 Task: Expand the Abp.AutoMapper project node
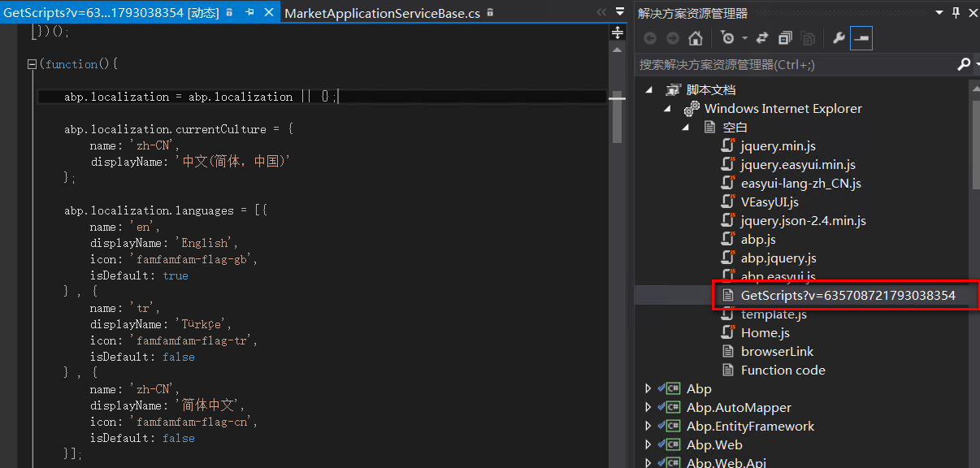coord(648,407)
